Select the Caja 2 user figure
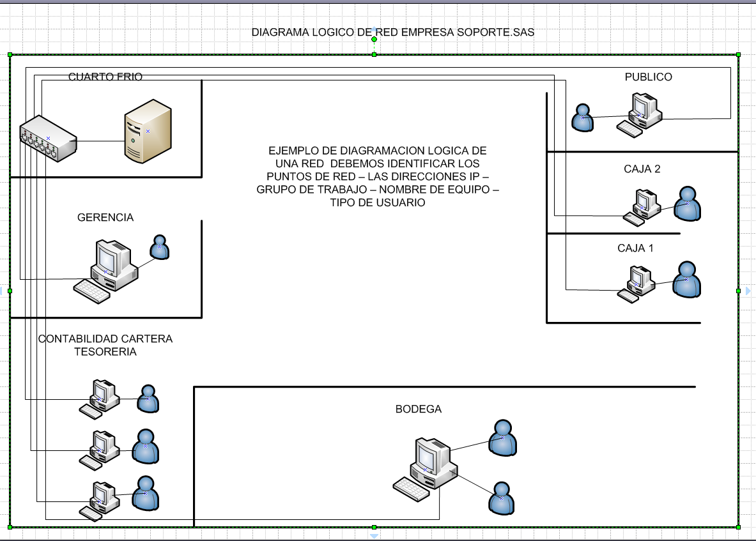 pyautogui.click(x=687, y=204)
